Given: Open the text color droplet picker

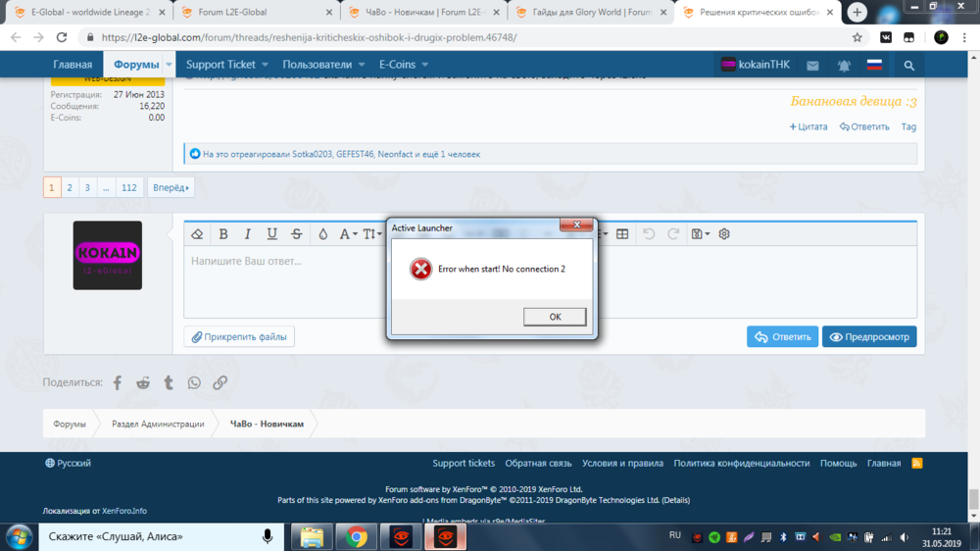Looking at the screenshot, I should click(x=322, y=234).
